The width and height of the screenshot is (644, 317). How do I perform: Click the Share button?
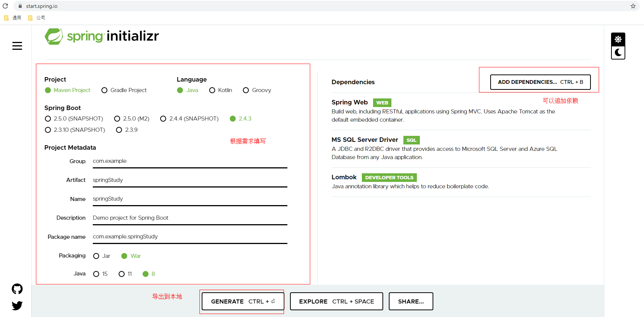click(411, 301)
